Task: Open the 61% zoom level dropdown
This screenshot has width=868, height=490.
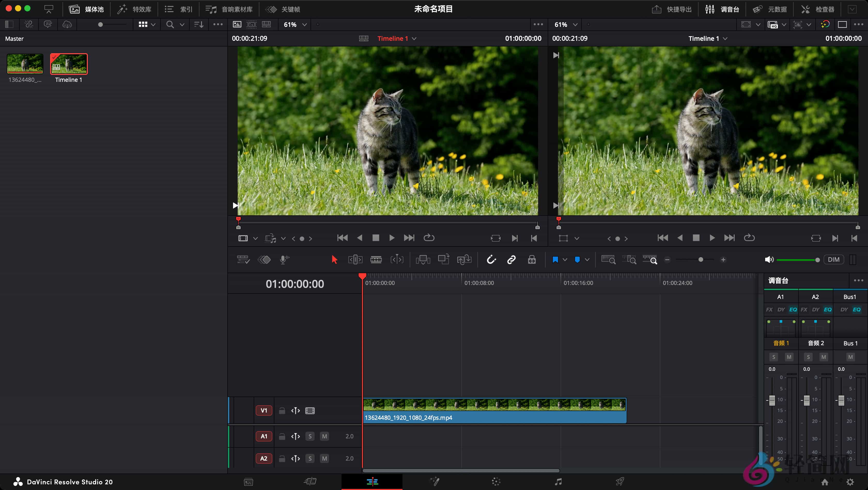Action: click(294, 24)
